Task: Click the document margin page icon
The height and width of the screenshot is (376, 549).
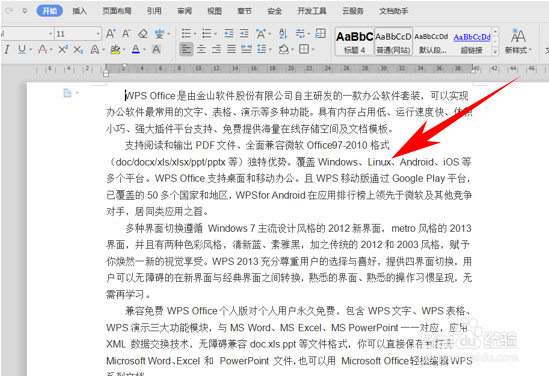Action: click(x=68, y=93)
